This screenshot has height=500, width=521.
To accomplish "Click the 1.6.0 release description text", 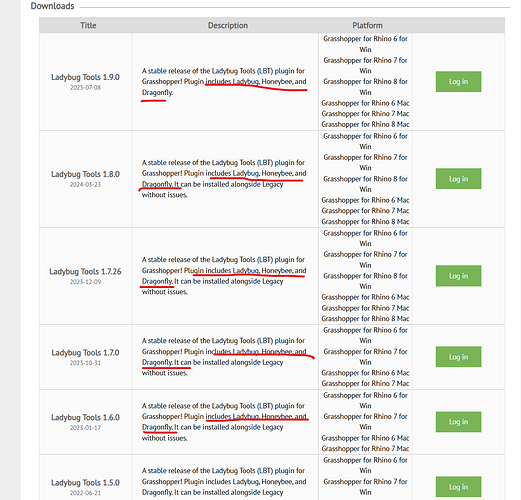I will point(224,422).
